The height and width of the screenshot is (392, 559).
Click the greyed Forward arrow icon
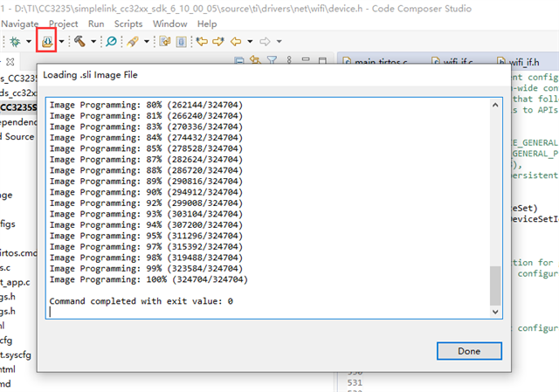coord(265,42)
